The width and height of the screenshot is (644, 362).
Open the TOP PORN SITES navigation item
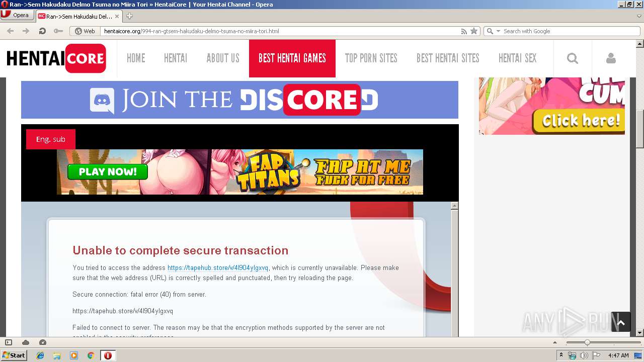pyautogui.click(x=371, y=58)
